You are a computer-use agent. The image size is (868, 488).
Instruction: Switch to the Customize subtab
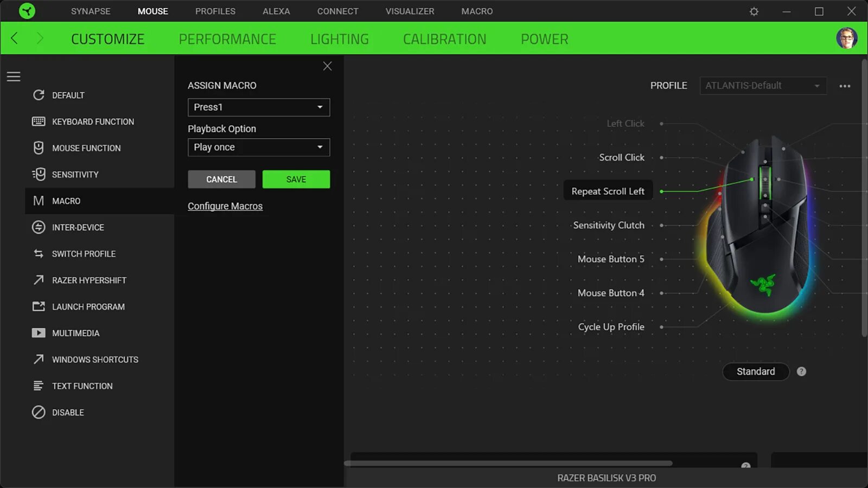107,39
